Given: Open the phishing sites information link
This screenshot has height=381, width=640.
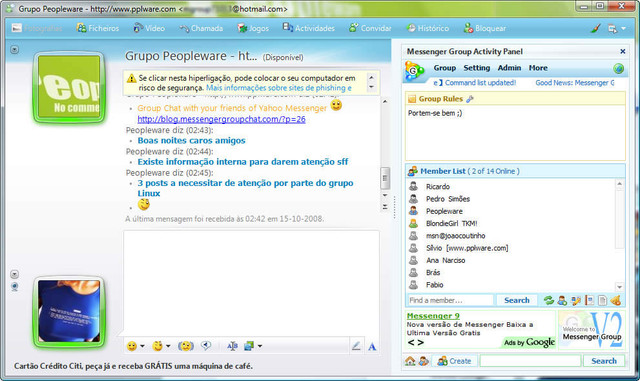Looking at the screenshot, I should (x=279, y=88).
